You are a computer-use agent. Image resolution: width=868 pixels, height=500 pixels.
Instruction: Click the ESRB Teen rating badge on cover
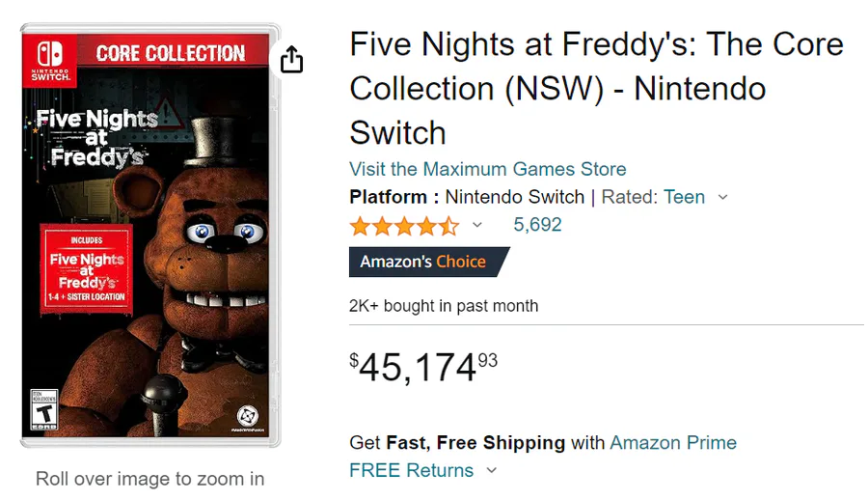44,409
